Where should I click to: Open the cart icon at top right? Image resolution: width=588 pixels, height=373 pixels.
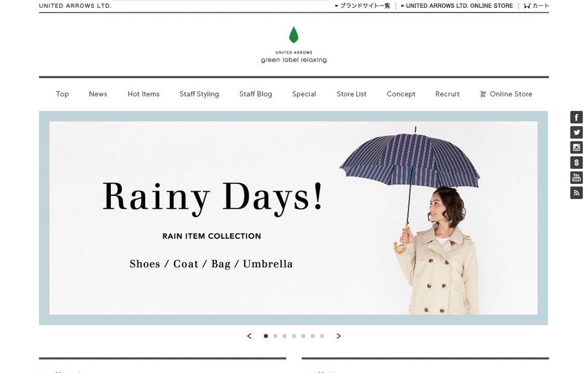click(x=536, y=6)
